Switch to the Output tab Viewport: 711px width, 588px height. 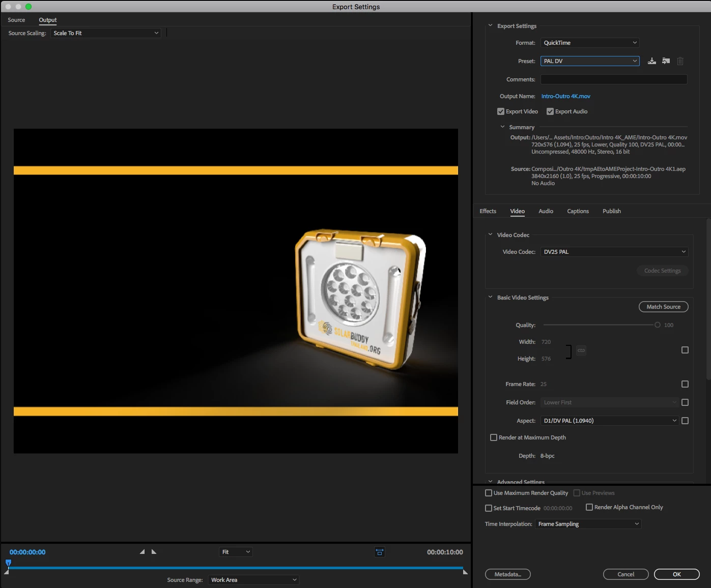coord(48,20)
